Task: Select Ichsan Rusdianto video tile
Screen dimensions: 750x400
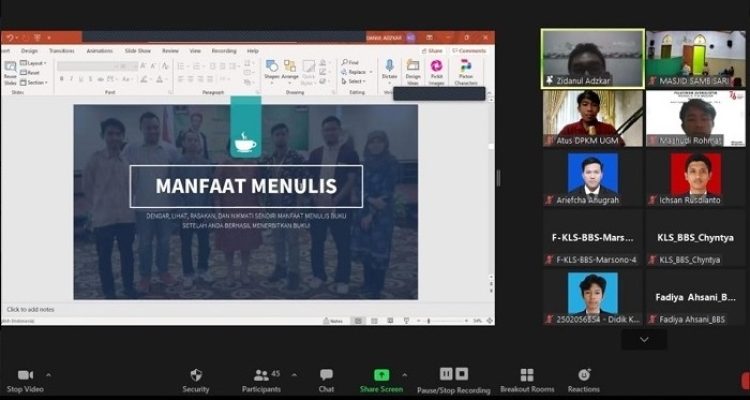Action: pyautogui.click(x=695, y=178)
